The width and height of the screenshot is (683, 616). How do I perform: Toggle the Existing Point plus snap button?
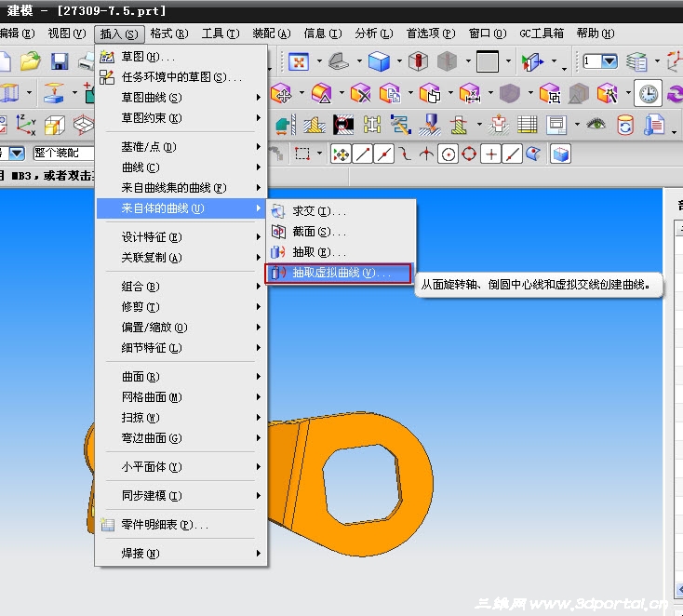(x=491, y=154)
